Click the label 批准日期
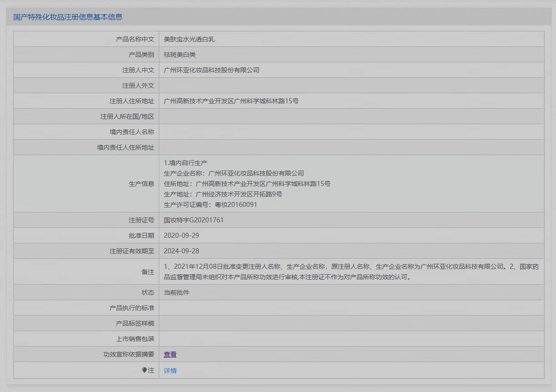The width and height of the screenshot is (556, 392). 142,236
